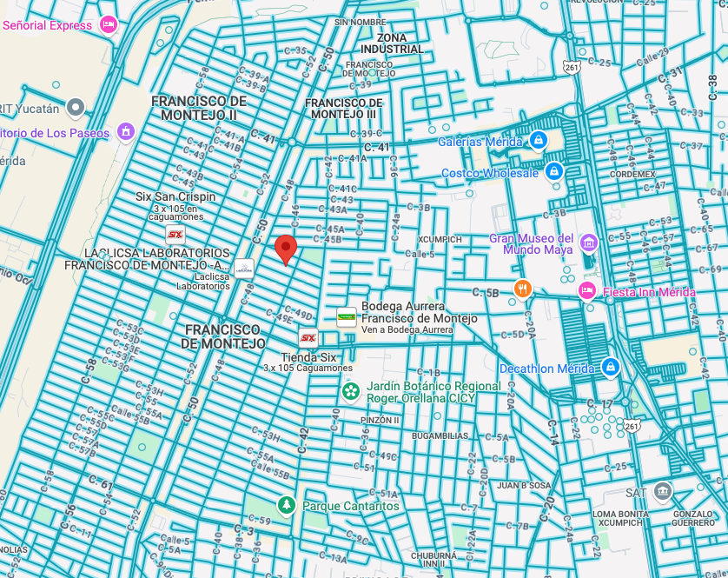Click the Laclicsa Laboratorios logo icon
Viewport: 728px width, 578px height.
(x=244, y=269)
